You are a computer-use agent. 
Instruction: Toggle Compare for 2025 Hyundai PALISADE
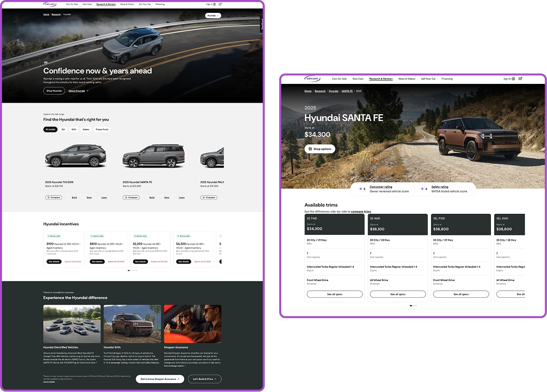click(209, 197)
